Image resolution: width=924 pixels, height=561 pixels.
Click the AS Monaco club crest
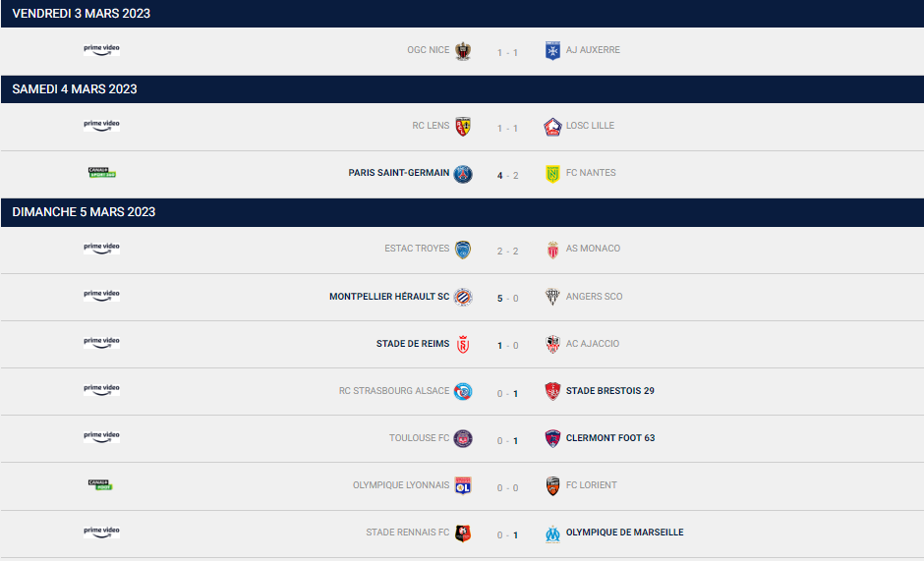[x=552, y=250]
